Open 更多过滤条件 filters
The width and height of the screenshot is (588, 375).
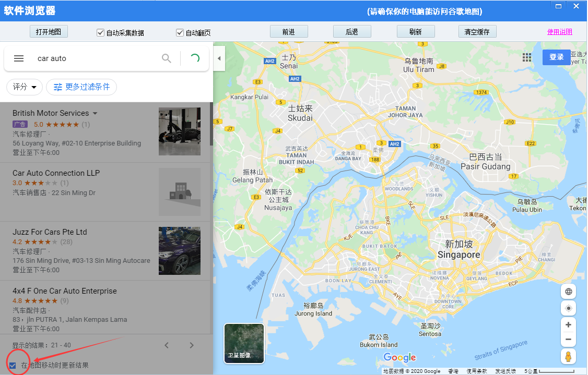pos(81,87)
